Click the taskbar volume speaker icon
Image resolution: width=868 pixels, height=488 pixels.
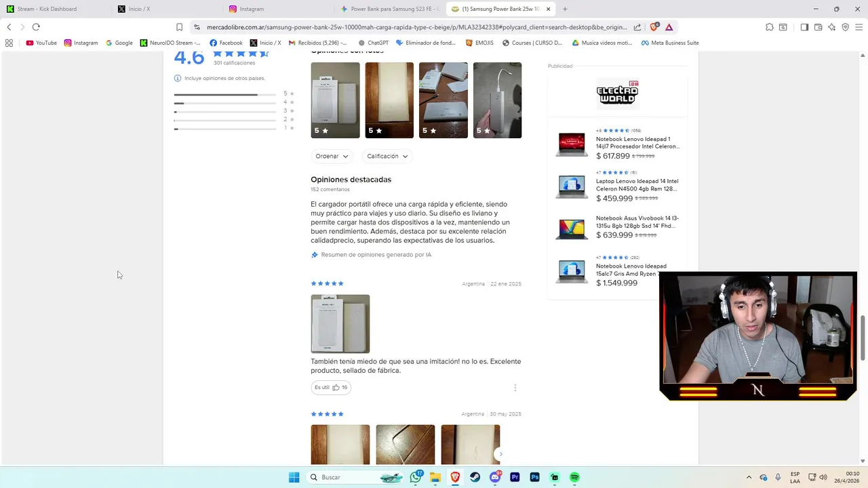point(824,477)
